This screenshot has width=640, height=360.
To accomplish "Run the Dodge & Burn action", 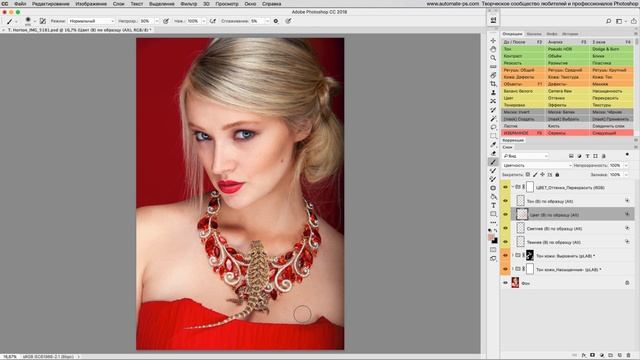I will point(612,49).
